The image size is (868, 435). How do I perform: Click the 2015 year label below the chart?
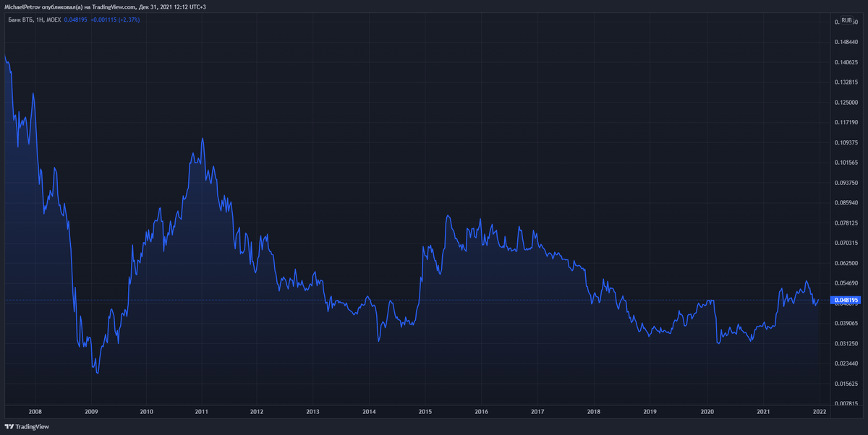click(x=425, y=411)
